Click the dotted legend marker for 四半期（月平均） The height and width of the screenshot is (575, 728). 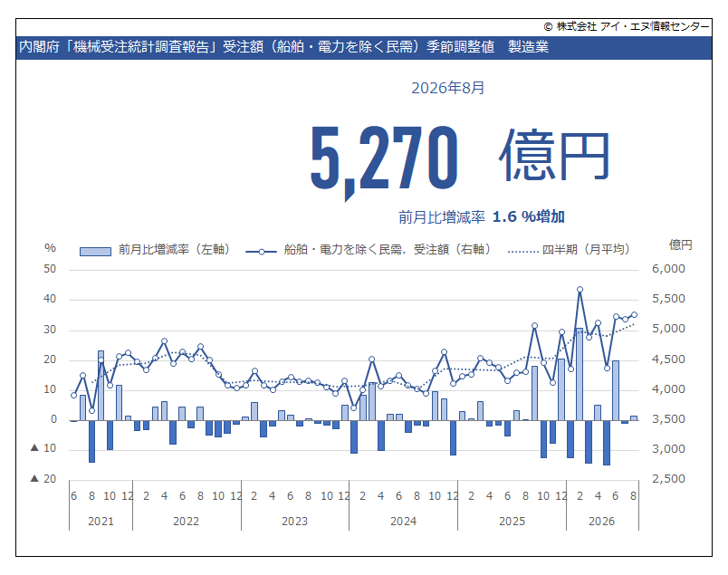coord(523,252)
